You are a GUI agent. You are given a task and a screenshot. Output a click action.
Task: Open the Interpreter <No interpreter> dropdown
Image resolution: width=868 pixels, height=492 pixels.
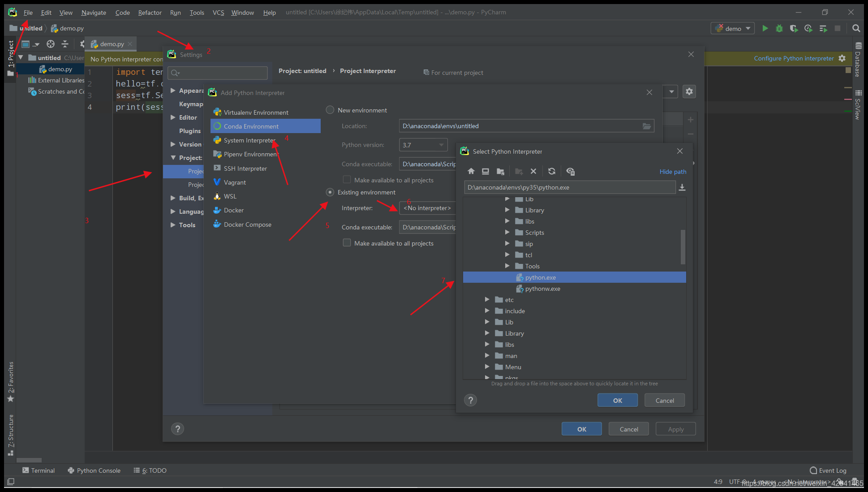tap(428, 208)
